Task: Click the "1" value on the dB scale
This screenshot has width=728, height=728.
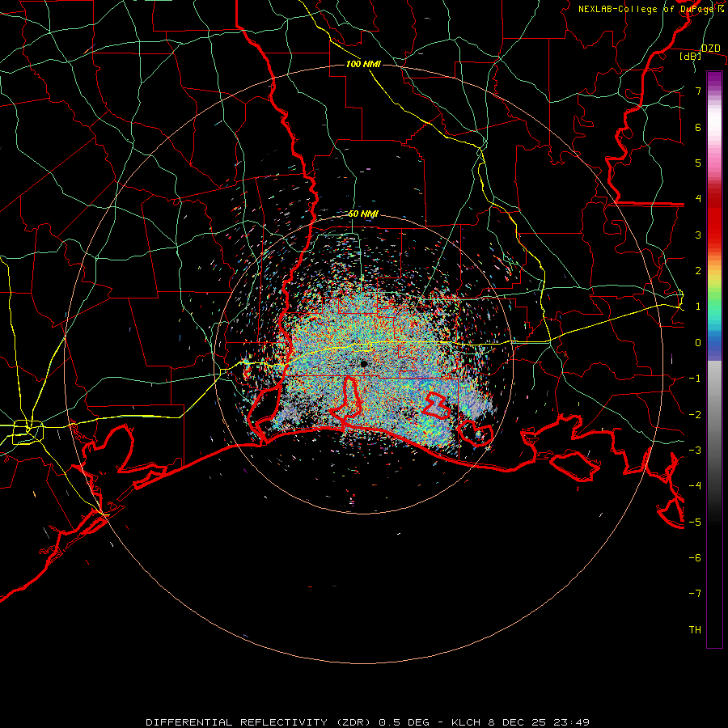Action: 698,307
